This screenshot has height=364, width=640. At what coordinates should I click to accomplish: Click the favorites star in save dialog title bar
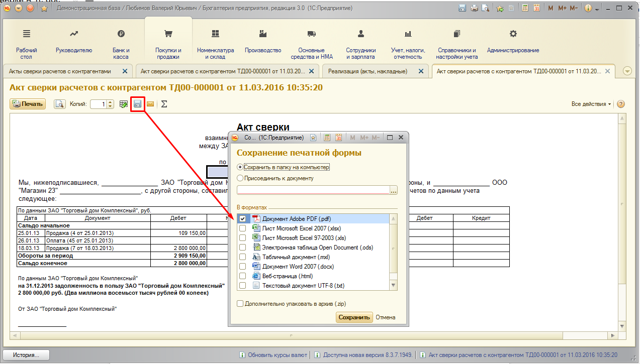(313, 137)
